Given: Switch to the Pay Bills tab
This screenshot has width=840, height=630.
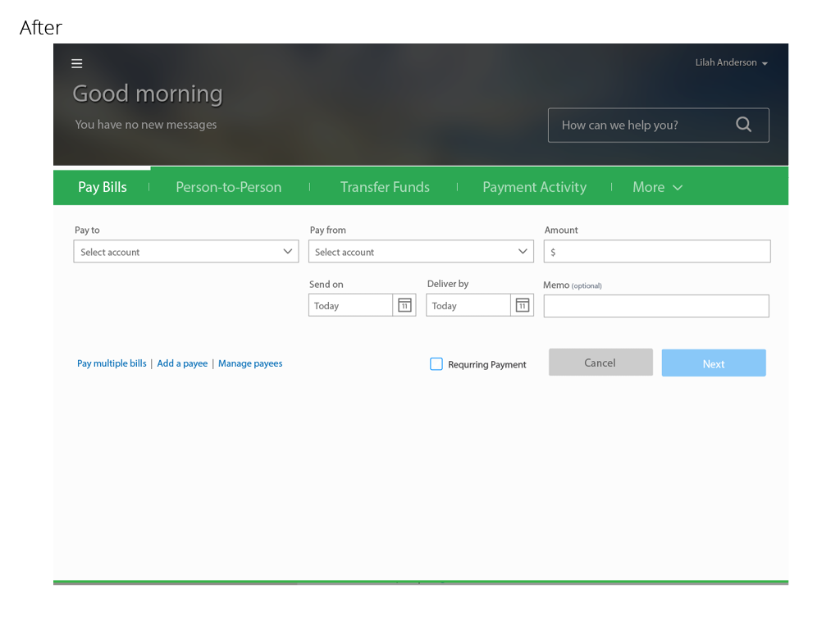Looking at the screenshot, I should click(103, 187).
